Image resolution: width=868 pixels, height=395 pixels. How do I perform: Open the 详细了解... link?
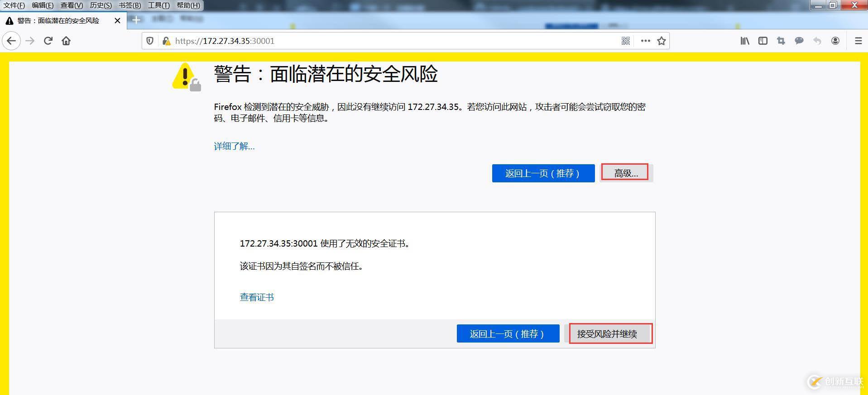[234, 146]
